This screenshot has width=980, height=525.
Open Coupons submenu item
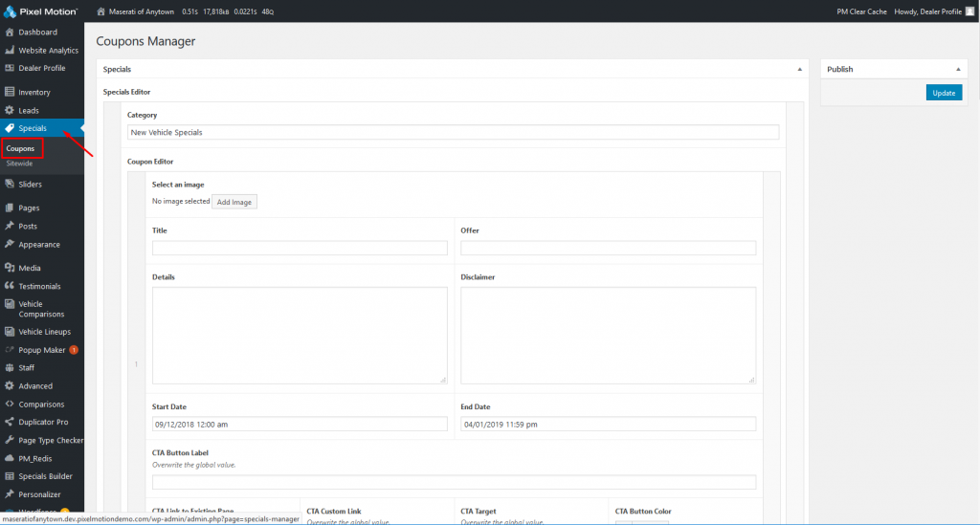pyautogui.click(x=20, y=148)
